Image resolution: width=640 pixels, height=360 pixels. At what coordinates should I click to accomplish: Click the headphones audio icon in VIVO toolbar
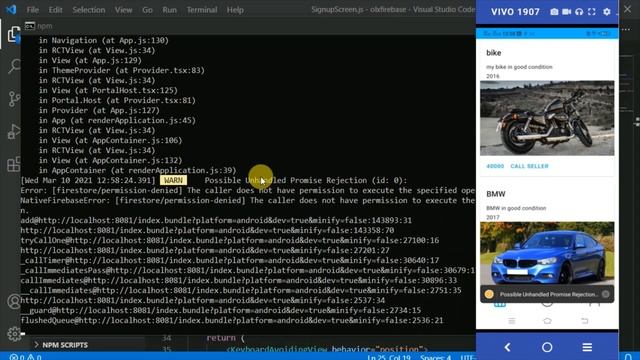coord(579,12)
